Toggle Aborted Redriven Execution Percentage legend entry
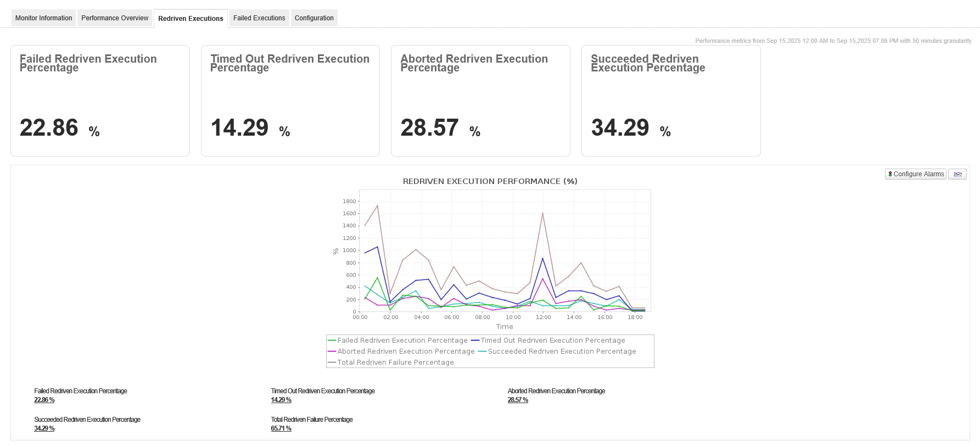980x446 pixels. pos(401,352)
